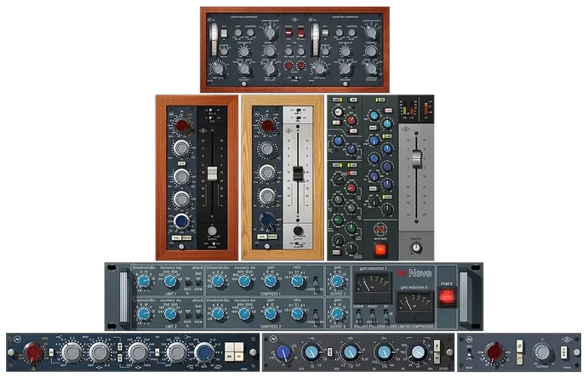The image size is (588, 378).
Task: Click the gain reduction 1 VU meter
Action: click(x=373, y=287)
